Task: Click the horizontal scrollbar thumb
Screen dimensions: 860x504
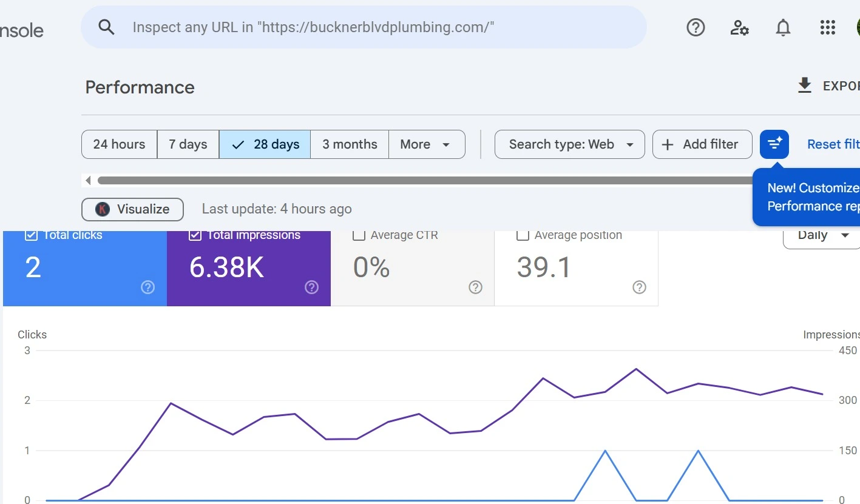Action: coord(425,180)
